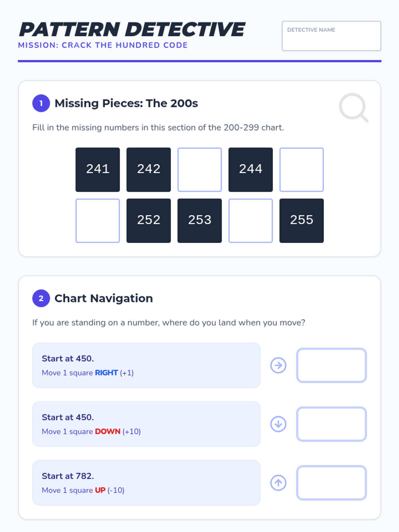Click answer box for move RIGHT from 450
The image size is (399, 532).
pyautogui.click(x=331, y=365)
